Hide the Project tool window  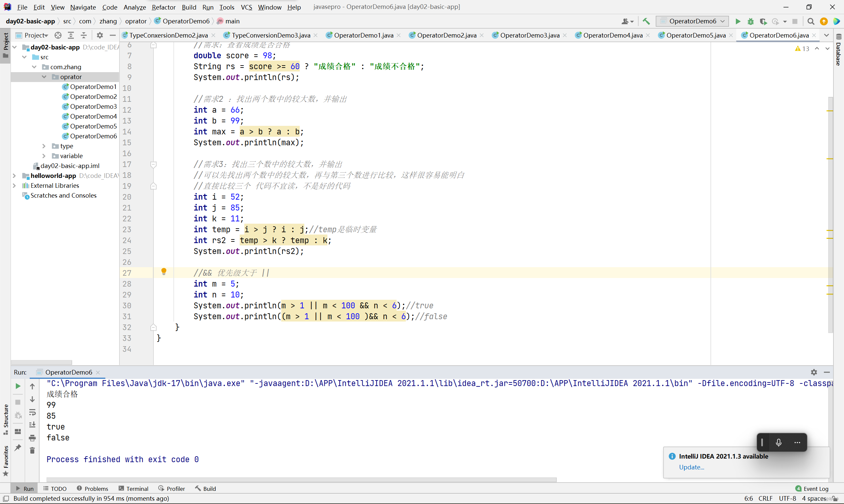(112, 35)
